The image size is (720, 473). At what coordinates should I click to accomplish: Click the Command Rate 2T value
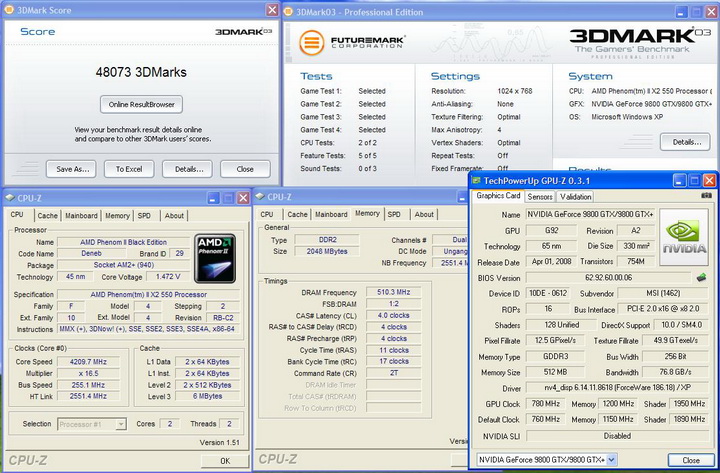tap(394, 373)
